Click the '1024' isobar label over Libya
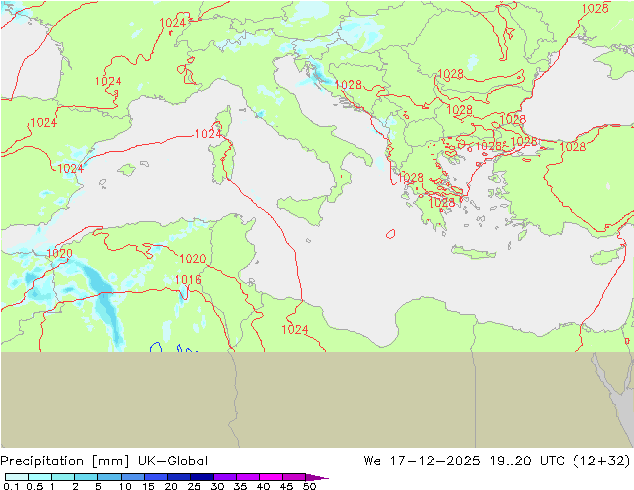 tap(295, 329)
